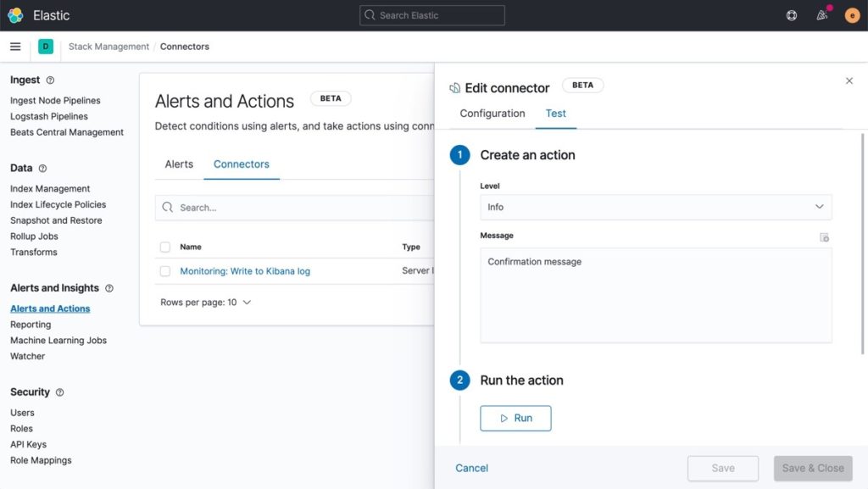
Task: Open the help menu lifebuoy icon
Action: click(x=792, y=15)
